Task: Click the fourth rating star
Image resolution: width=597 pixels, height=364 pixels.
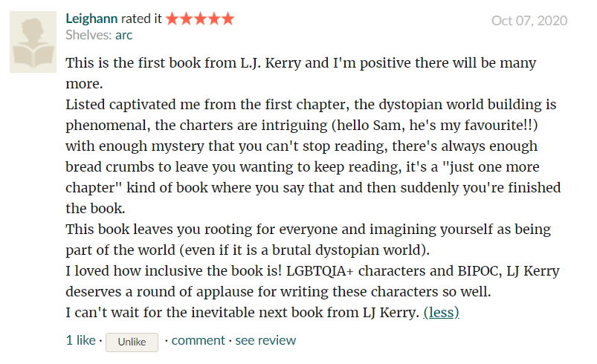Action: click(x=214, y=19)
